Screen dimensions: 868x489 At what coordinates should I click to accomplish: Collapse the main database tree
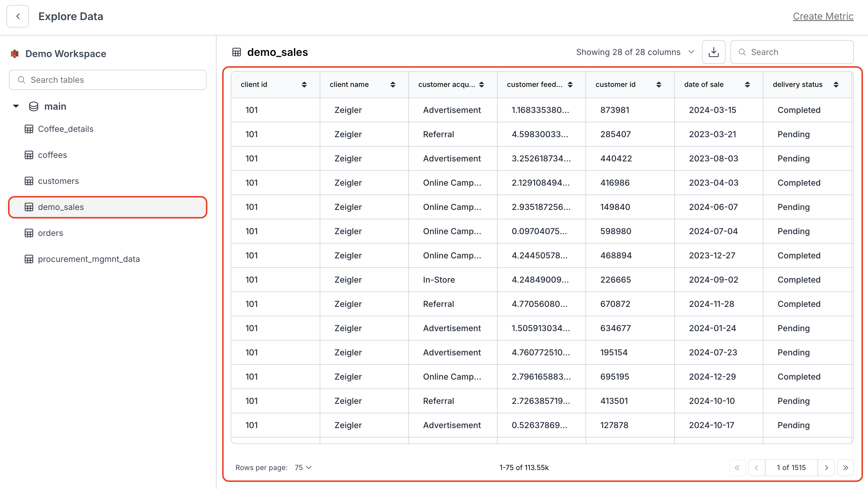point(16,106)
